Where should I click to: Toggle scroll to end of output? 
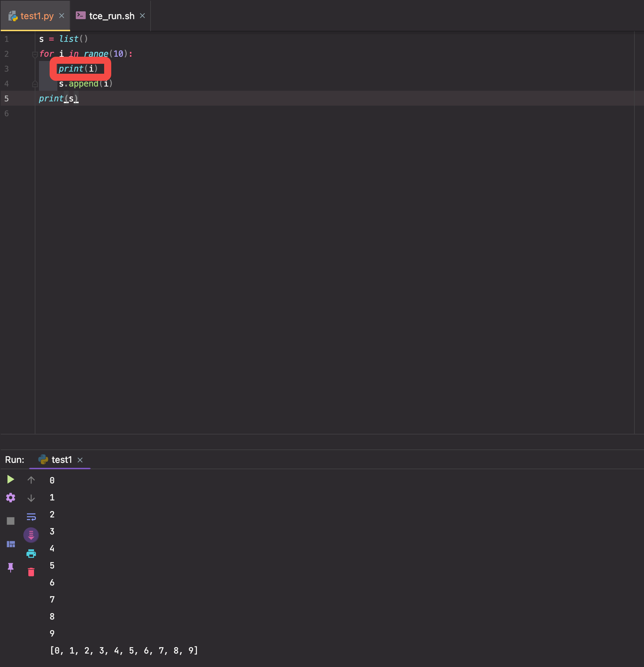(31, 535)
